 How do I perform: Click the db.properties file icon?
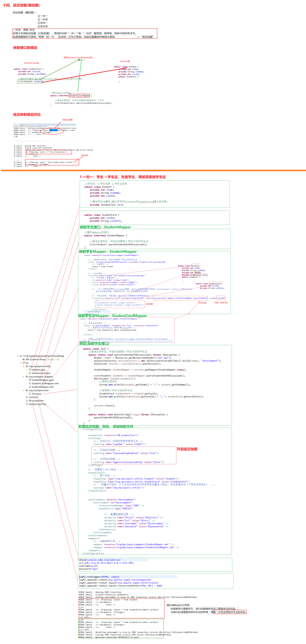(x=27, y=401)
